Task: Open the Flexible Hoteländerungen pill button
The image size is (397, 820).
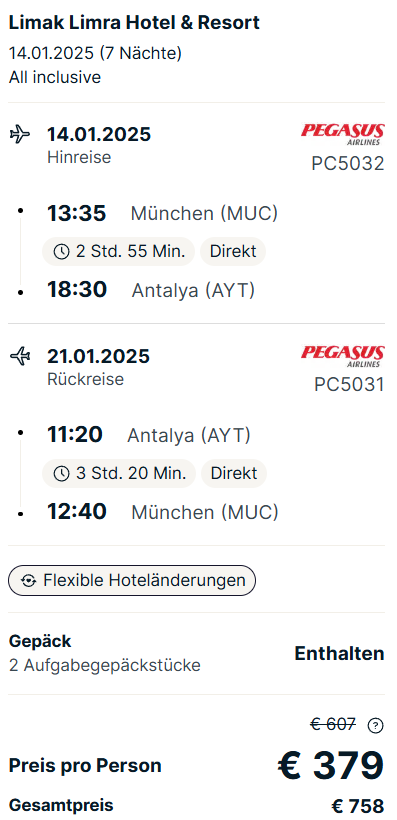Action: (132, 580)
